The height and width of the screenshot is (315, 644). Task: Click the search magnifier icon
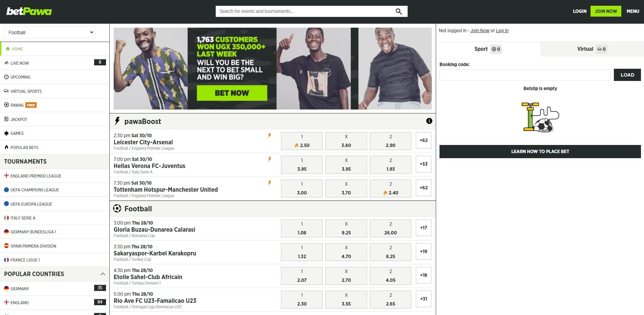[399, 12]
